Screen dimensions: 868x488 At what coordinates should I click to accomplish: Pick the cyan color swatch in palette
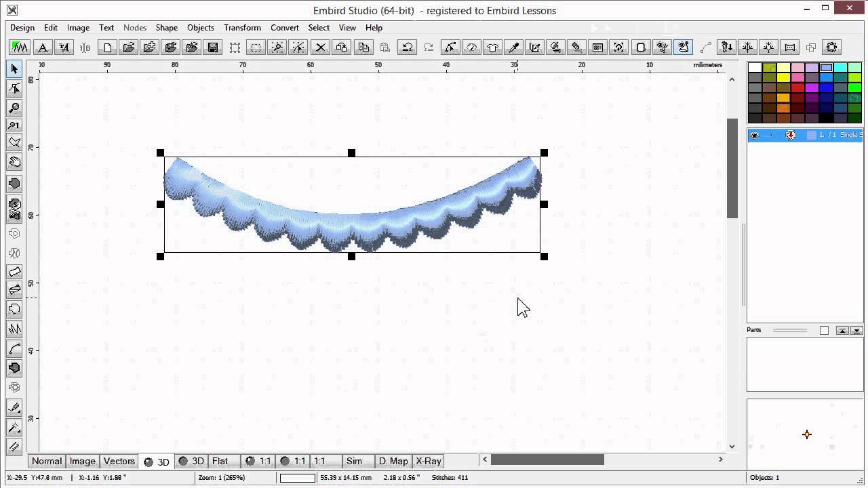click(840, 68)
